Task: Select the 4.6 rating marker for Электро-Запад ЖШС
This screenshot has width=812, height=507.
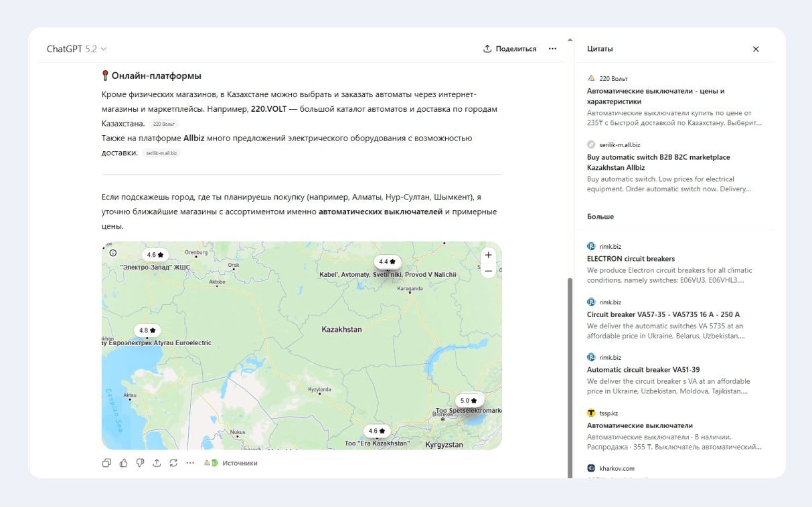Action: tap(155, 255)
